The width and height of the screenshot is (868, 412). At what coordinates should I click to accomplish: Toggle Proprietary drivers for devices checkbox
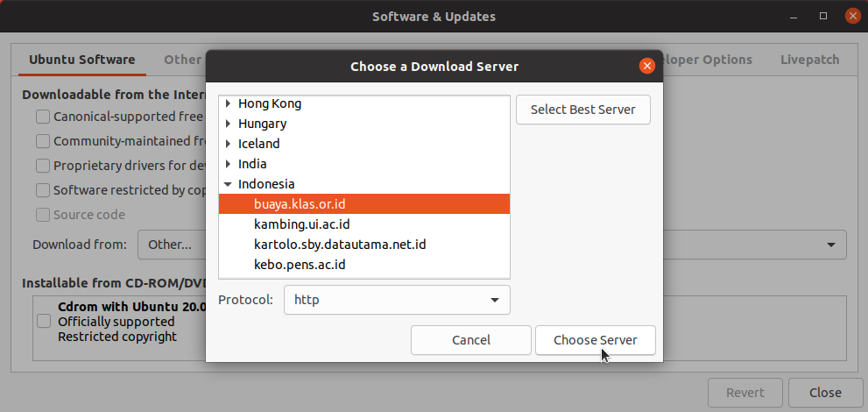click(43, 166)
